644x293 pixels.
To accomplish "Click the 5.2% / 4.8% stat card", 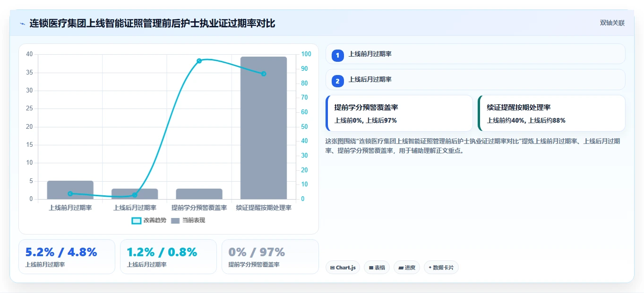I will pyautogui.click(x=67, y=257).
